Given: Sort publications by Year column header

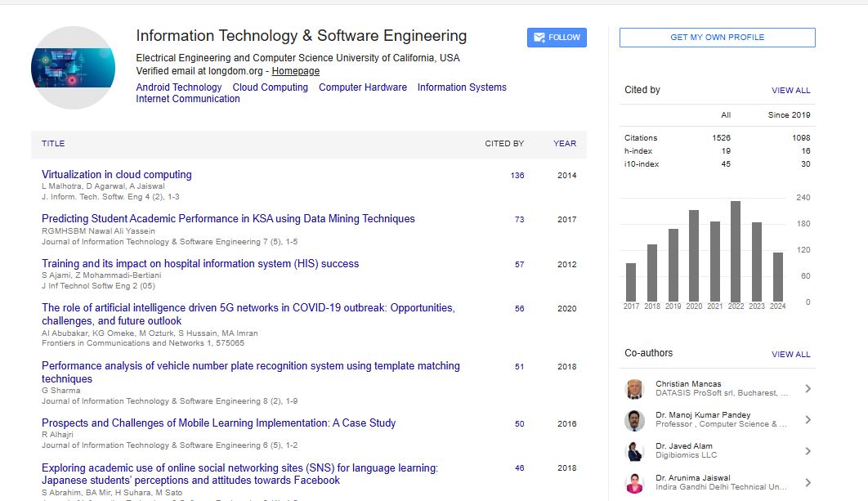Looking at the screenshot, I should coord(565,144).
